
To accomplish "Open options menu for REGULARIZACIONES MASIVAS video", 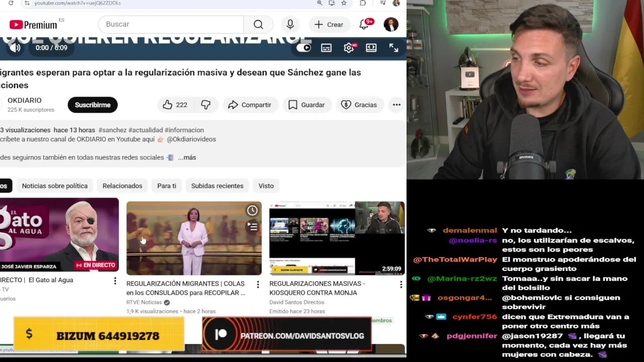I will click(400, 285).
